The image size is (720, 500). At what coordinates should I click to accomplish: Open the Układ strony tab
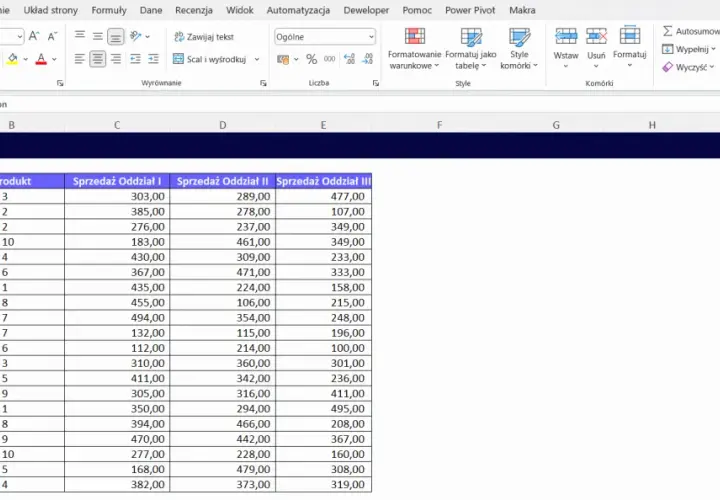(x=51, y=10)
